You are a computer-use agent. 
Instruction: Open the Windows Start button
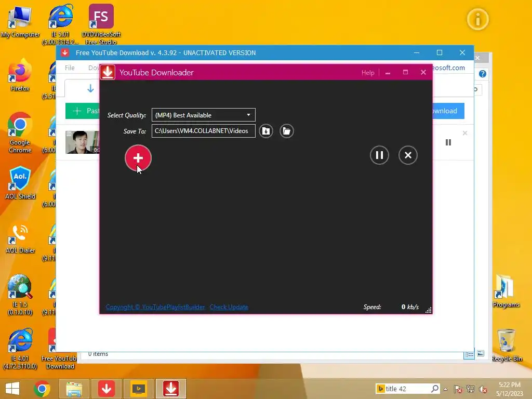point(12,389)
